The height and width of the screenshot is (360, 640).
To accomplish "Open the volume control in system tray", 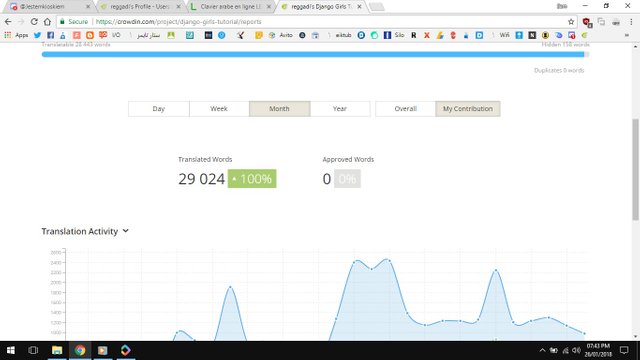I will tap(576, 350).
